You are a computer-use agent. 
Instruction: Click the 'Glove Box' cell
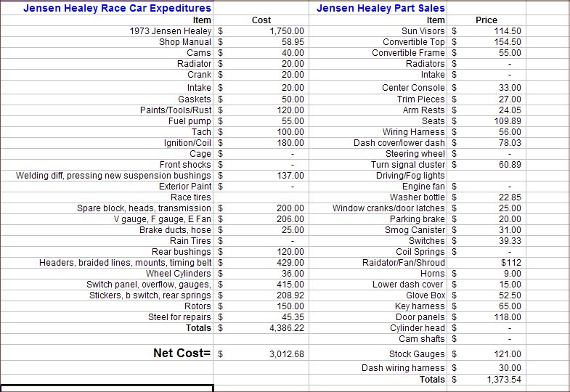(x=378, y=295)
